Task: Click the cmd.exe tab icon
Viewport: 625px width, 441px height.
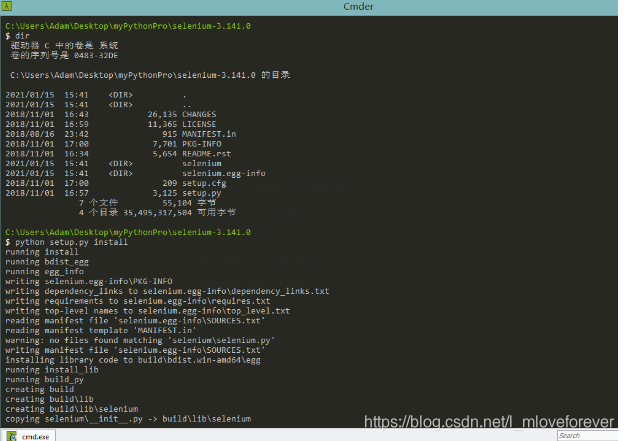Action: [12, 436]
